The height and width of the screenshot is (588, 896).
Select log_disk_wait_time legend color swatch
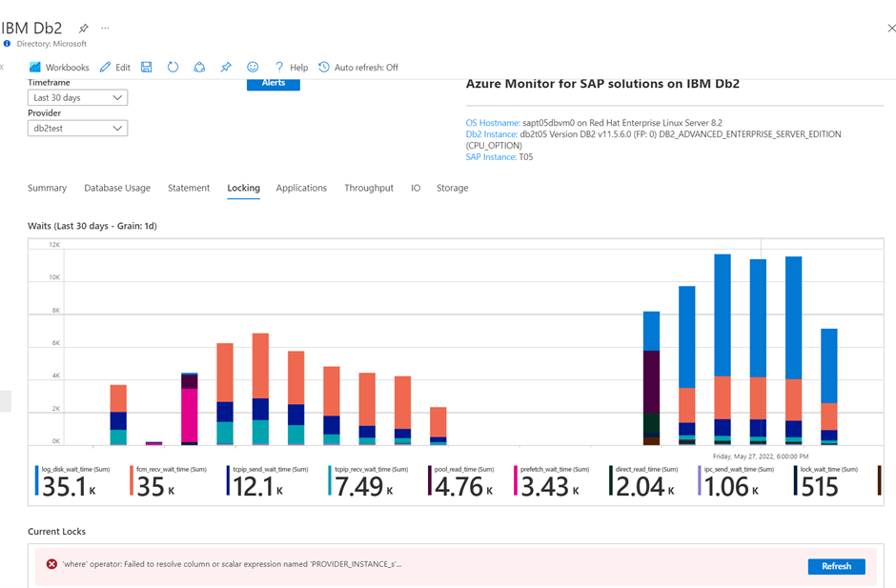[36, 480]
